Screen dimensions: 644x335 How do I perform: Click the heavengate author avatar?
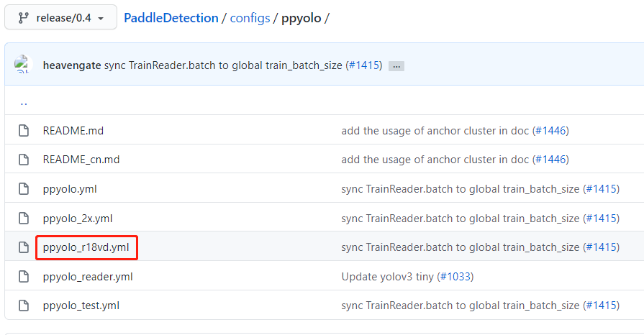(x=24, y=65)
